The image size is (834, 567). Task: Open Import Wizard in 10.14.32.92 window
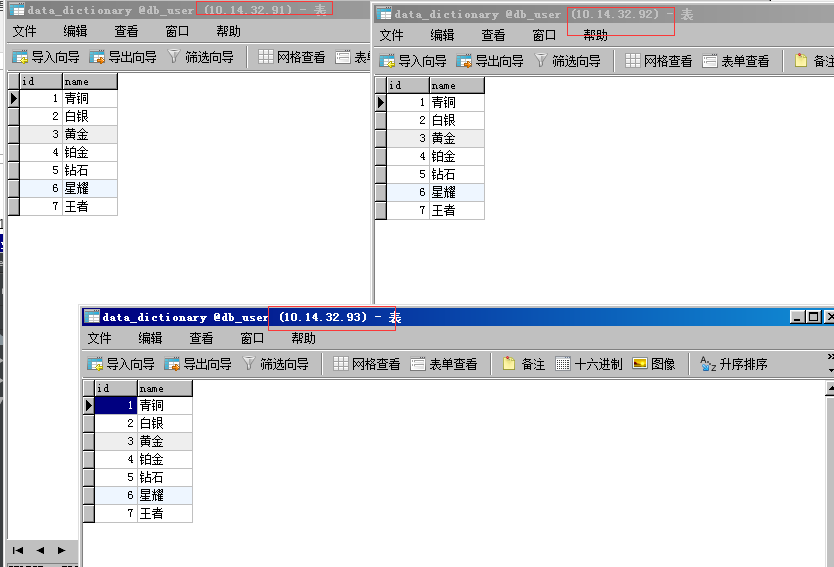413,61
